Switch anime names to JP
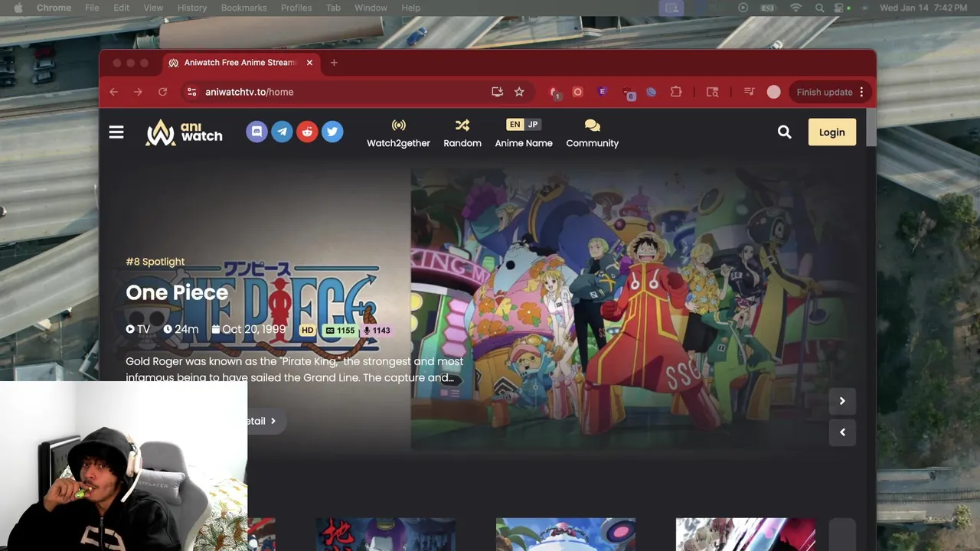The image size is (980, 551). coord(533,124)
